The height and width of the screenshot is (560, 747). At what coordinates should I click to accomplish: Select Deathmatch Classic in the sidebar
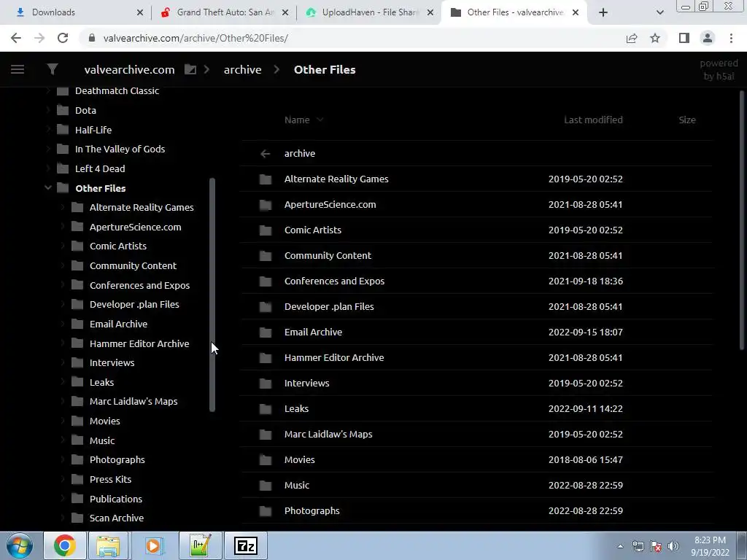tap(117, 90)
